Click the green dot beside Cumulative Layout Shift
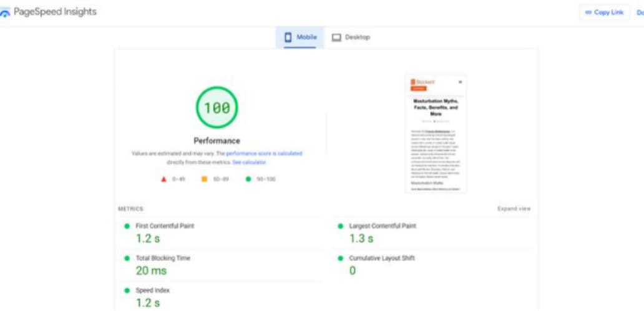 coord(340,258)
